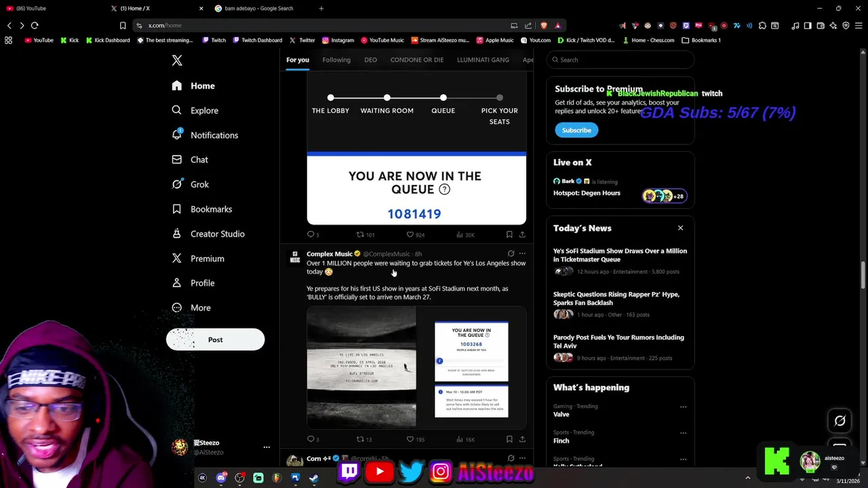
Task: Open Bookmarks in the X sidebar
Action: pos(202,209)
